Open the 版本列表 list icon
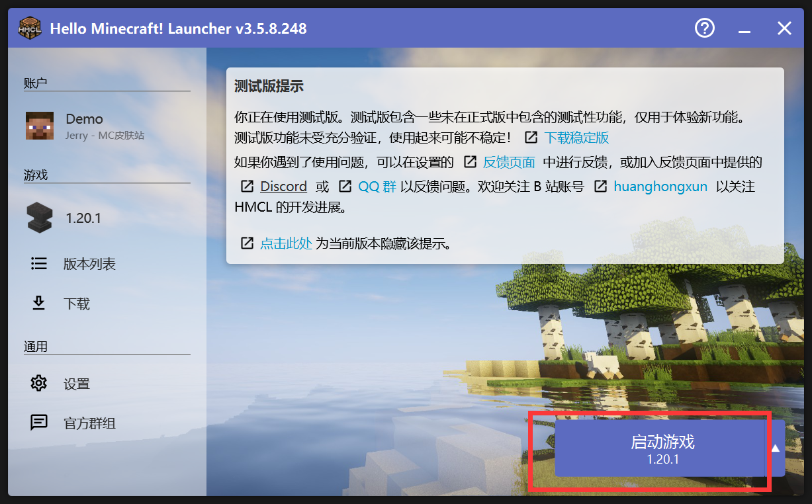 coord(39,263)
